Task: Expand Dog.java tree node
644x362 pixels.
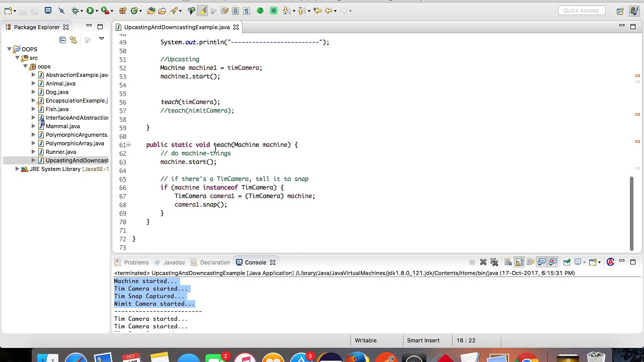Action: point(33,92)
